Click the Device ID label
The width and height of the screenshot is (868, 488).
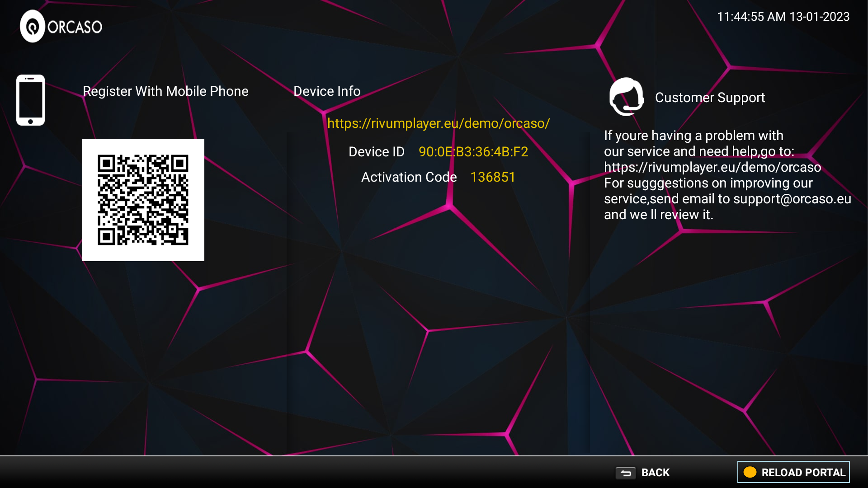click(376, 152)
